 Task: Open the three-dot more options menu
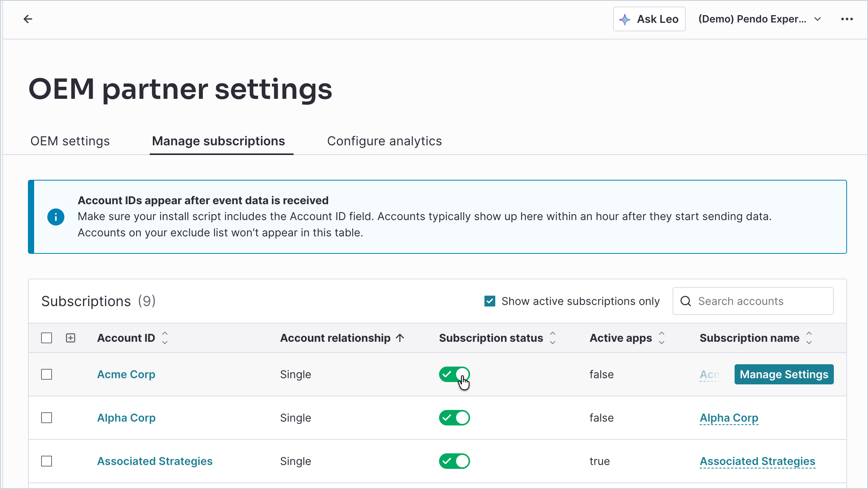(847, 19)
